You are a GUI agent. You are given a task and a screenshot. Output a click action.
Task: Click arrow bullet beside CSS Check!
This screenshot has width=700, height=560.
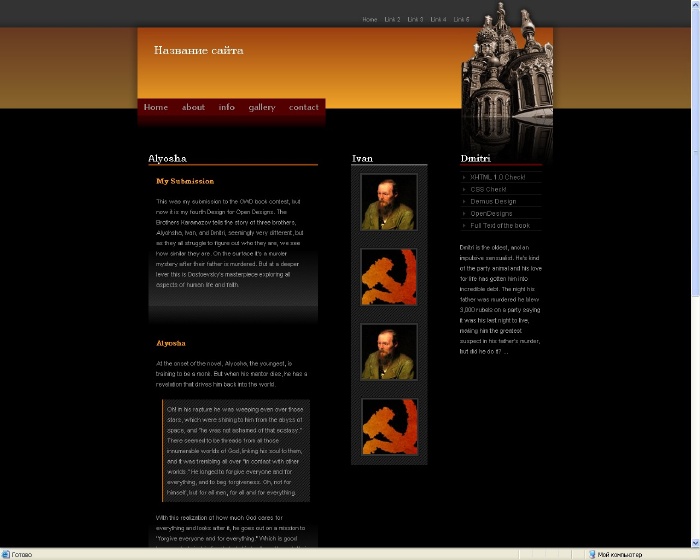pyautogui.click(x=464, y=189)
